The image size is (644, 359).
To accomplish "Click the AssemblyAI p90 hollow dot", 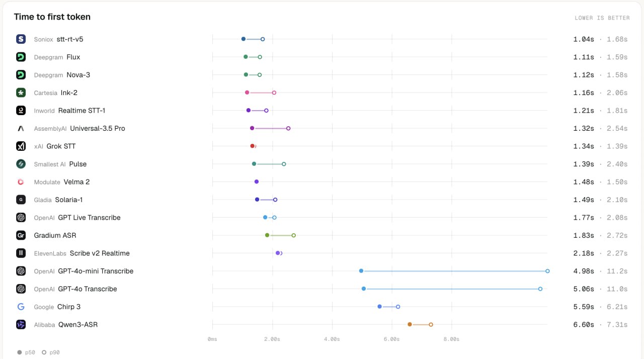I will click(288, 128).
